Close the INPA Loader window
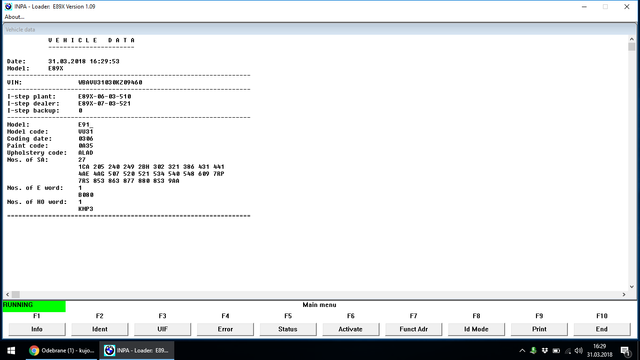This screenshot has width=640, height=360. point(627,7)
